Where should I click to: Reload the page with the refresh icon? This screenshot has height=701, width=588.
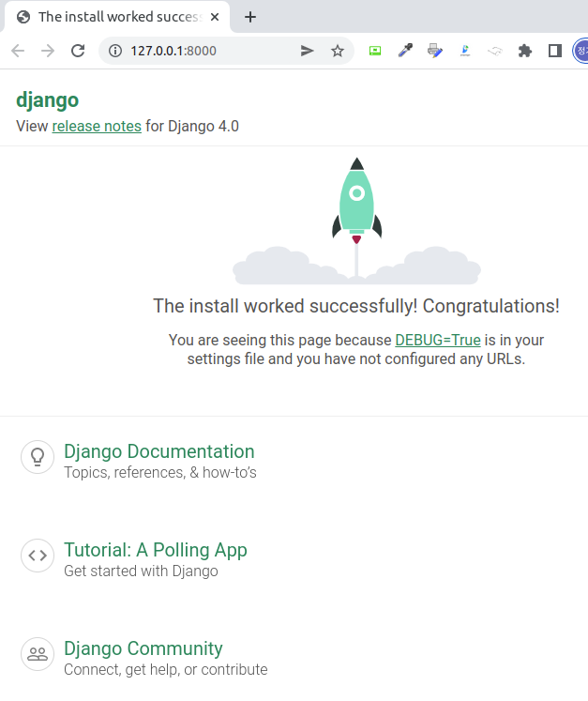click(x=78, y=51)
